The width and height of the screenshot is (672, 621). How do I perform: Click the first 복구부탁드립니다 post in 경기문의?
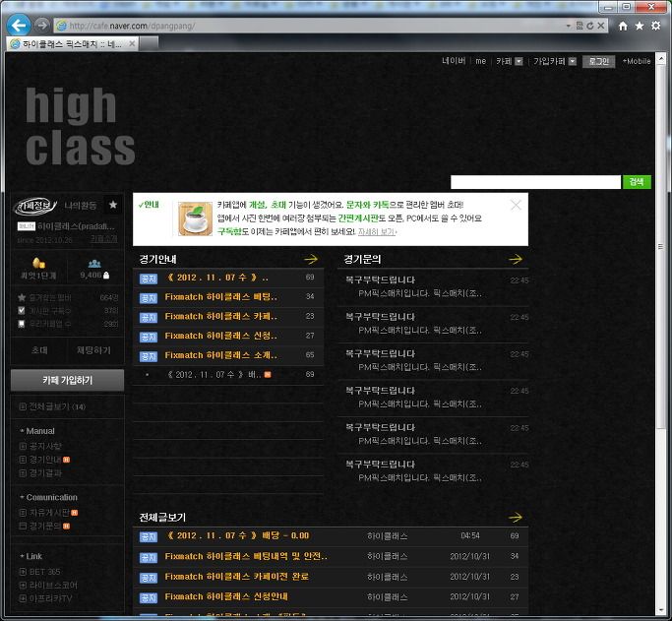tap(381, 279)
